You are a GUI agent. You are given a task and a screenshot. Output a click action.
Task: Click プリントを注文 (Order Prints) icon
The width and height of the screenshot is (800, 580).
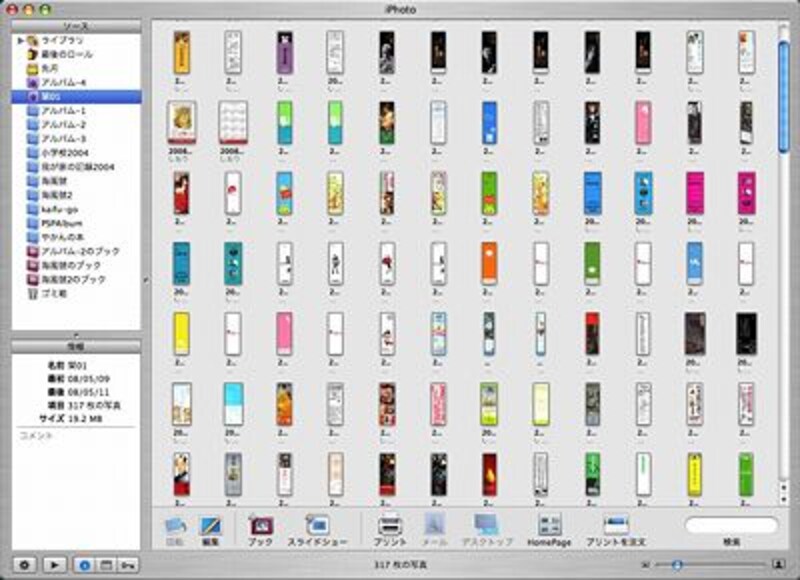(616, 525)
